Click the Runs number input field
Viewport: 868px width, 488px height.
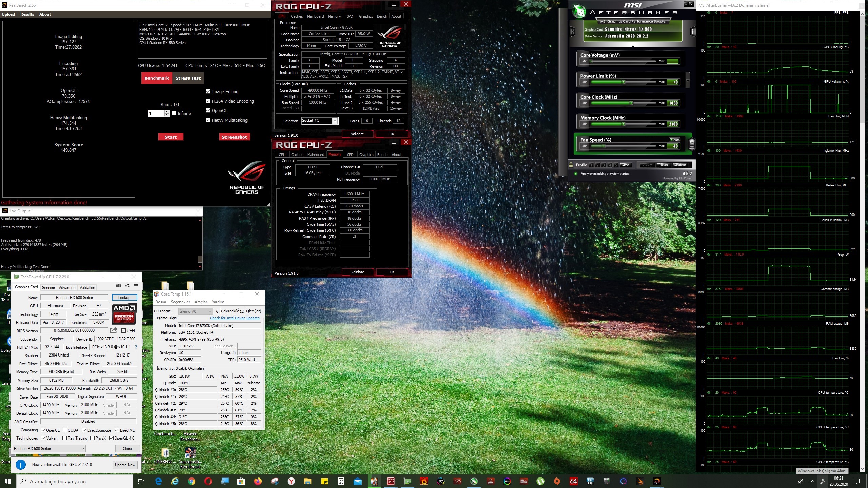pos(156,113)
